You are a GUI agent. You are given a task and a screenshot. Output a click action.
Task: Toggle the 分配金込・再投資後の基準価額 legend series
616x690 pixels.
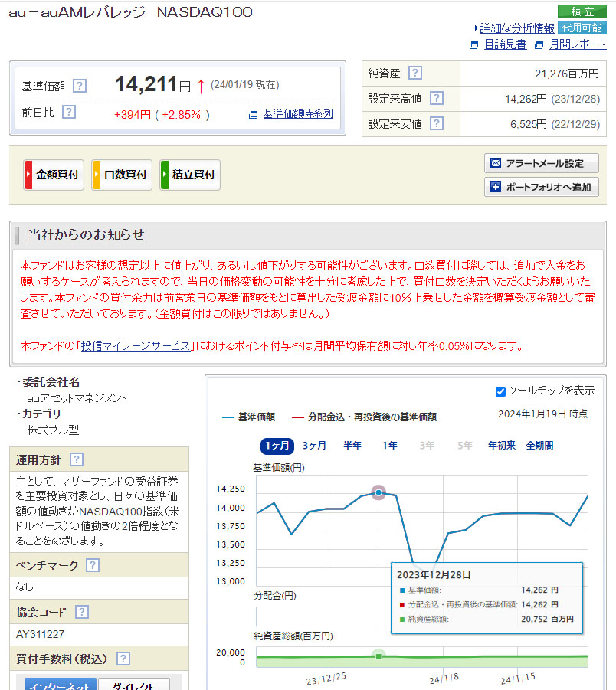pos(364,417)
